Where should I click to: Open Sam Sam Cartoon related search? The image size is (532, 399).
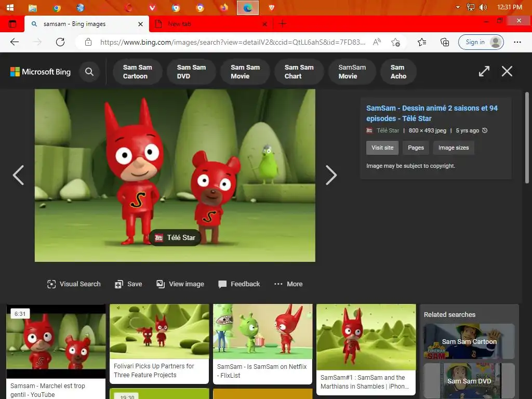click(x=469, y=341)
